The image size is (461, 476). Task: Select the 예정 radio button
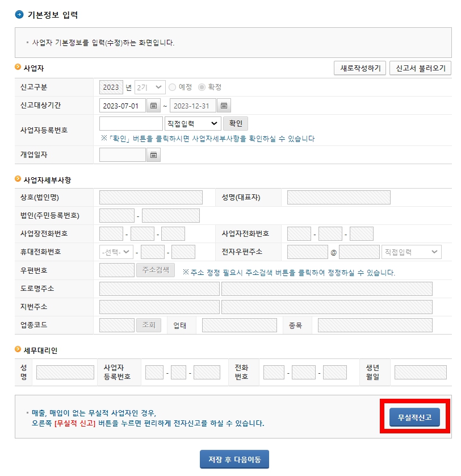172,87
